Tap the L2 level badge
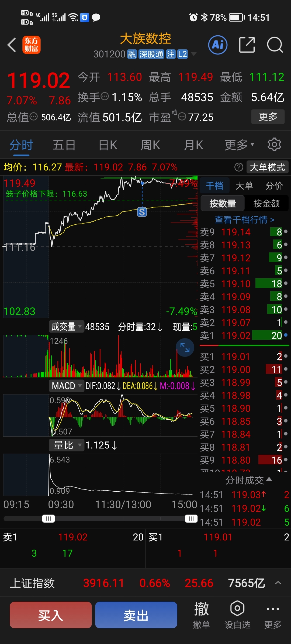The height and width of the screenshot is (644, 291). pos(182,54)
